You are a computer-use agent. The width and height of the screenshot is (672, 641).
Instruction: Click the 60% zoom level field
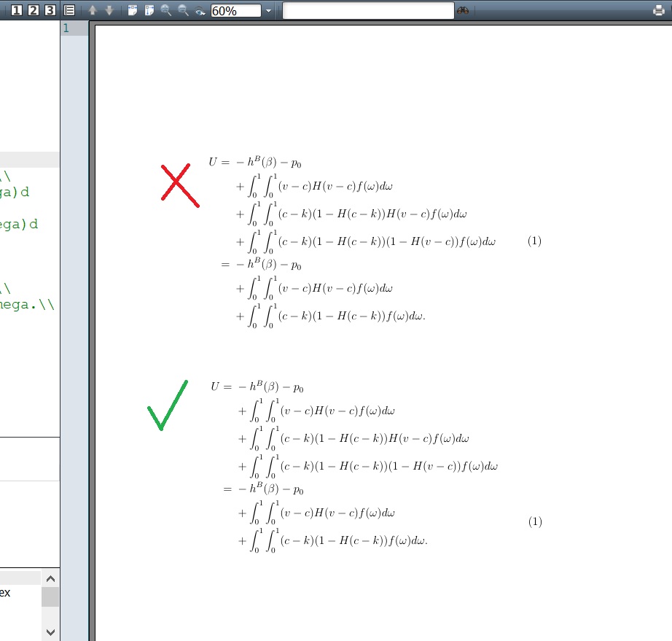pyautogui.click(x=235, y=11)
